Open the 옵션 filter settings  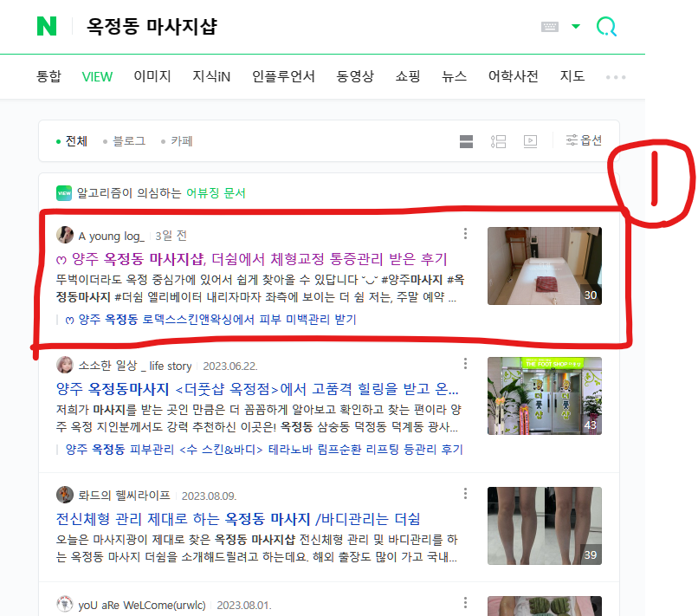pos(584,140)
